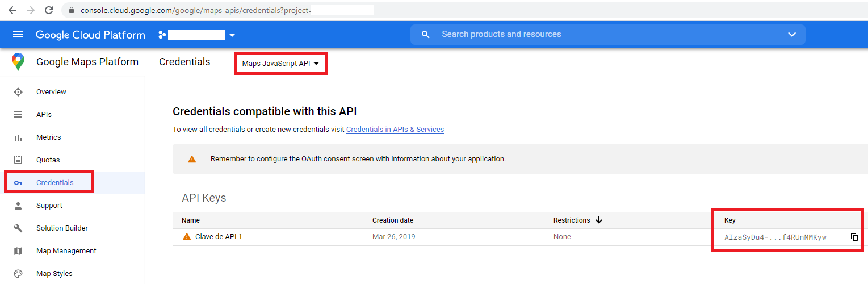Screen dimensions: 868x284
Task: Click the Google Maps Platform heading
Action: click(x=87, y=62)
